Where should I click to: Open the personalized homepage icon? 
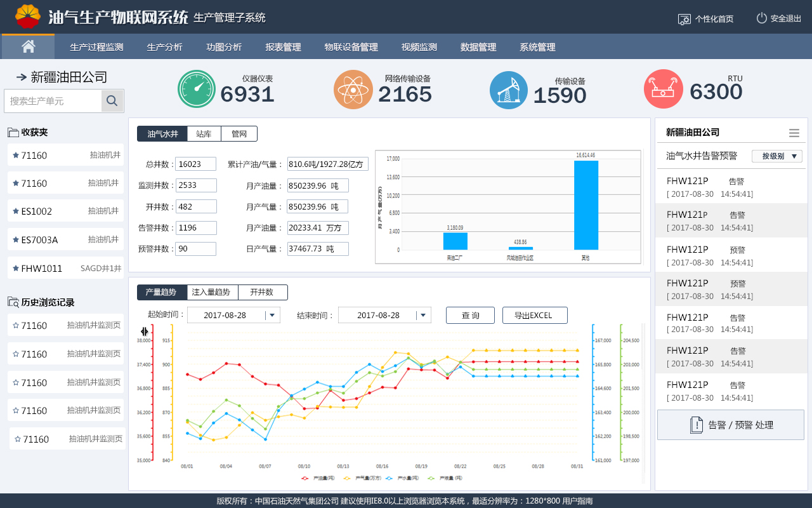pyautogui.click(x=684, y=19)
